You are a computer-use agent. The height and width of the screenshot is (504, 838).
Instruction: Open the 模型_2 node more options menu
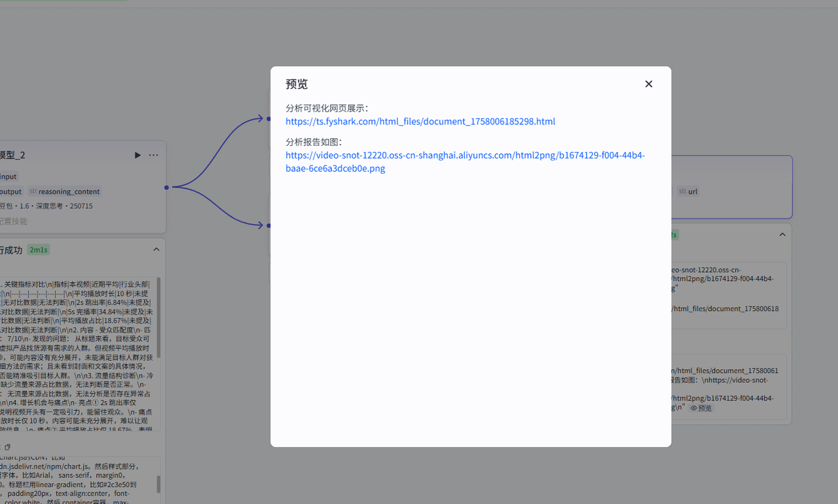point(153,155)
